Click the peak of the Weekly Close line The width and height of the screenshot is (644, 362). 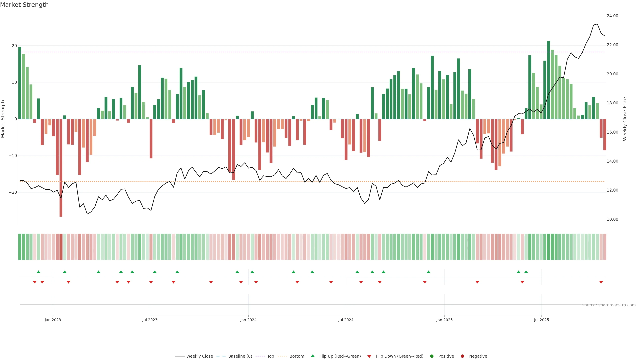pos(597,24)
